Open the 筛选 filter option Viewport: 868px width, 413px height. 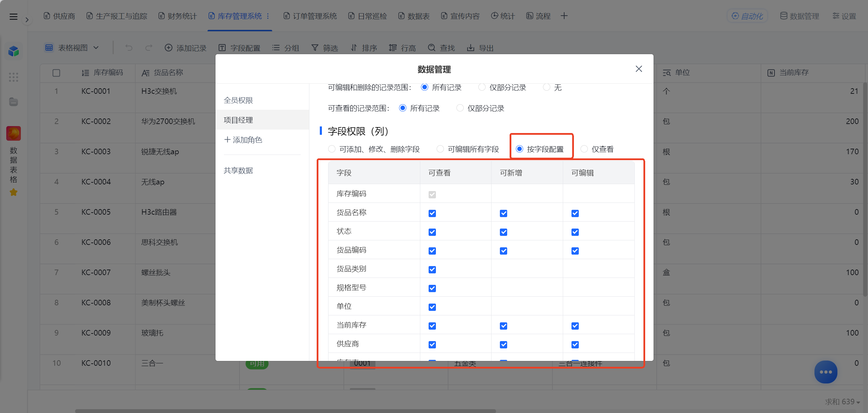point(325,48)
